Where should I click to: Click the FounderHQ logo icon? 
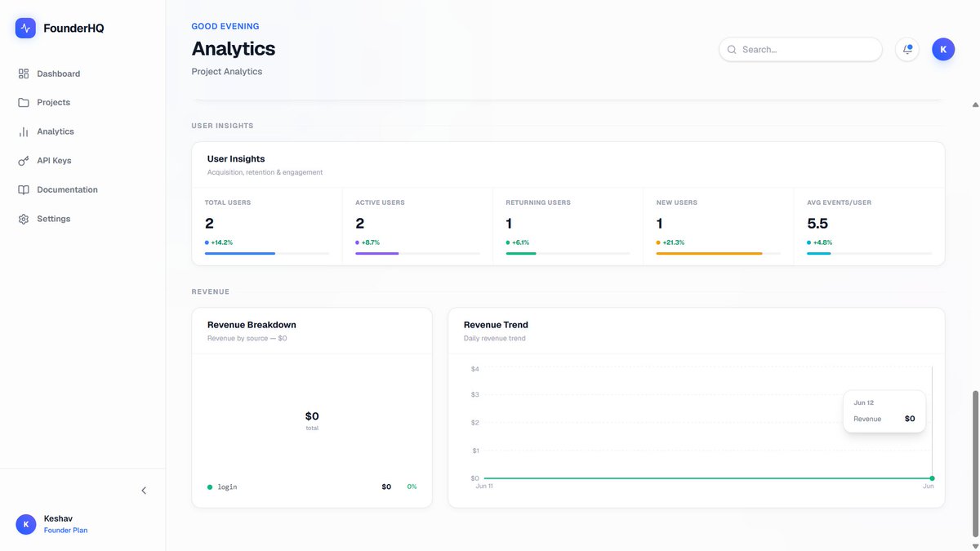pyautogui.click(x=25, y=29)
